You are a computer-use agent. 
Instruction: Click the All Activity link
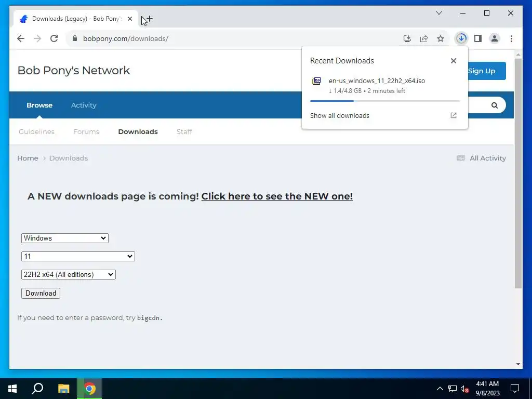(487, 158)
